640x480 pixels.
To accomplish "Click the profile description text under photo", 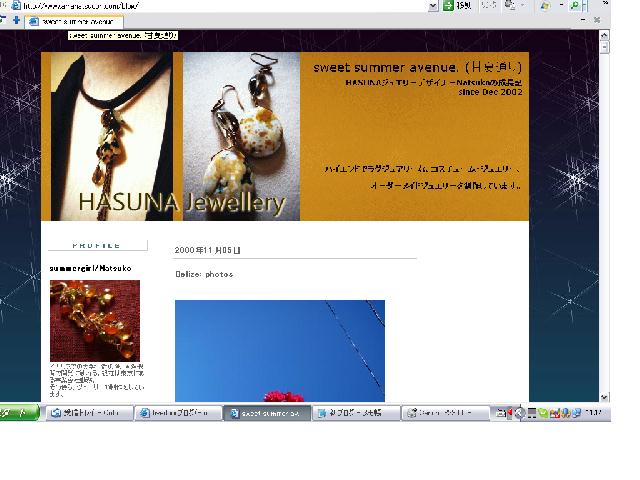I will click(97, 380).
